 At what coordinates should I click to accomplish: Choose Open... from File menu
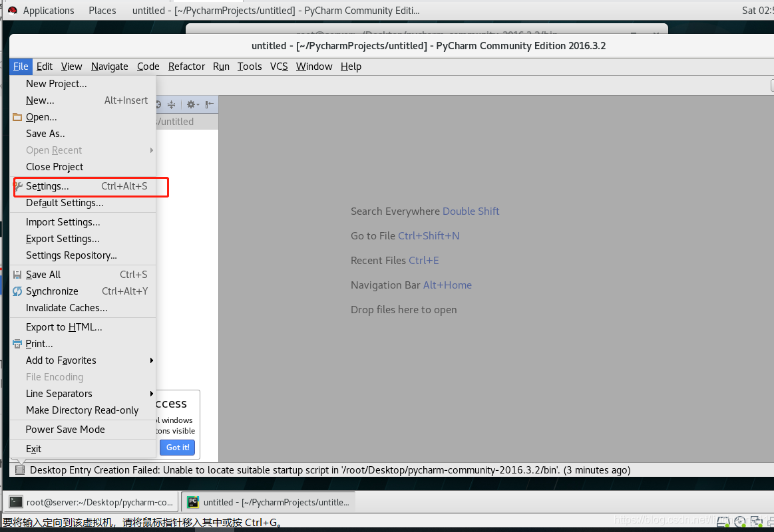[83, 117]
